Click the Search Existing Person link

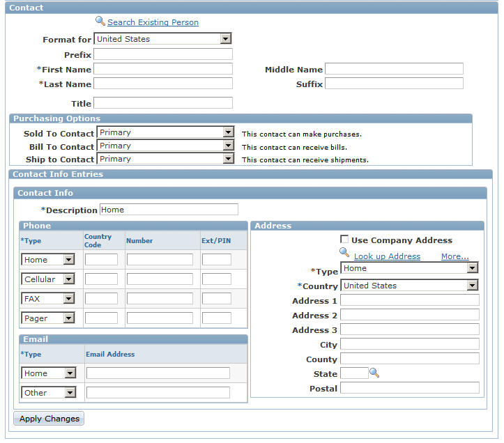pos(153,22)
